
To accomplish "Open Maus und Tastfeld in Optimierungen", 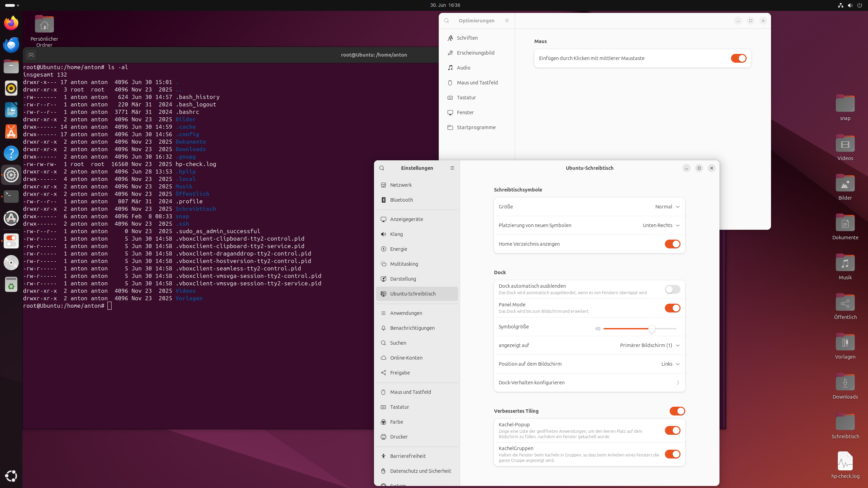I will click(x=477, y=83).
